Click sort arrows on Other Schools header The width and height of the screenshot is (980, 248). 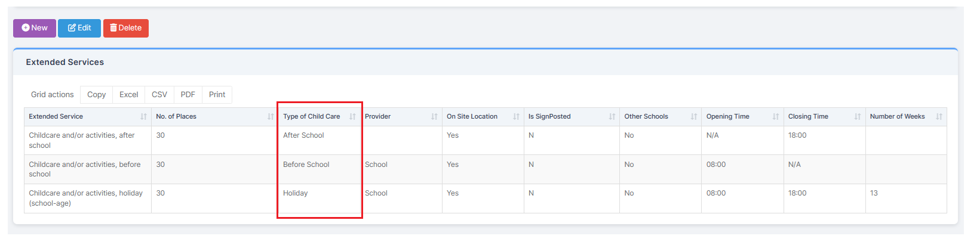[x=694, y=117]
